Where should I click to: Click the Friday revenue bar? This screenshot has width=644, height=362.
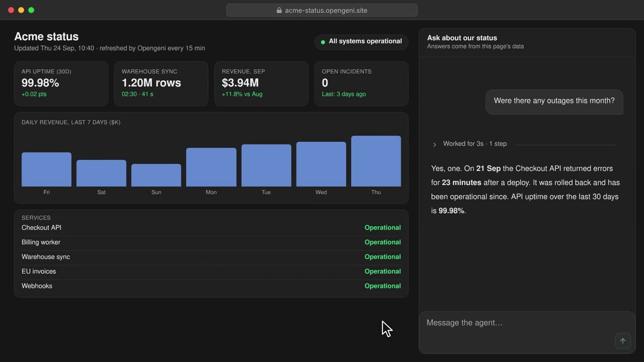click(x=46, y=169)
